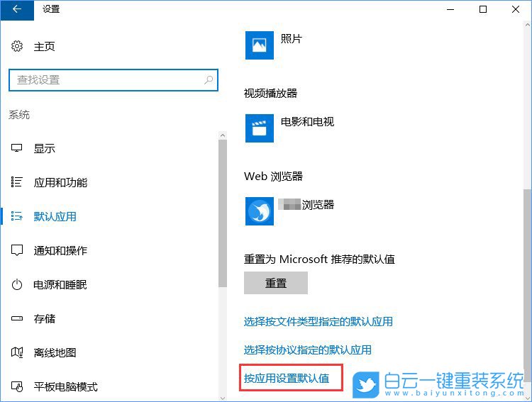This screenshot has width=532, height=402.
Task: Focus the 查找设置 search field
Action: 113,80
